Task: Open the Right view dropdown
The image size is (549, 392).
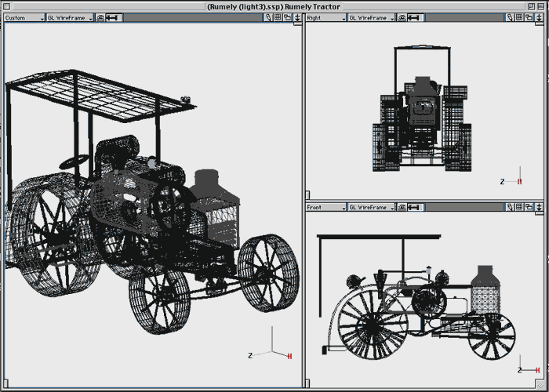Action: 325,17
